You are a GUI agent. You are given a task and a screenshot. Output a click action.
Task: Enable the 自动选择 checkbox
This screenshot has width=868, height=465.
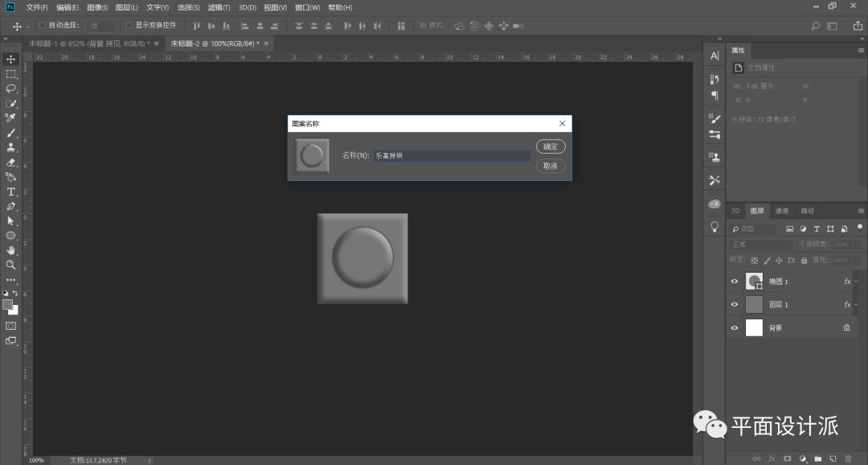pos(43,25)
